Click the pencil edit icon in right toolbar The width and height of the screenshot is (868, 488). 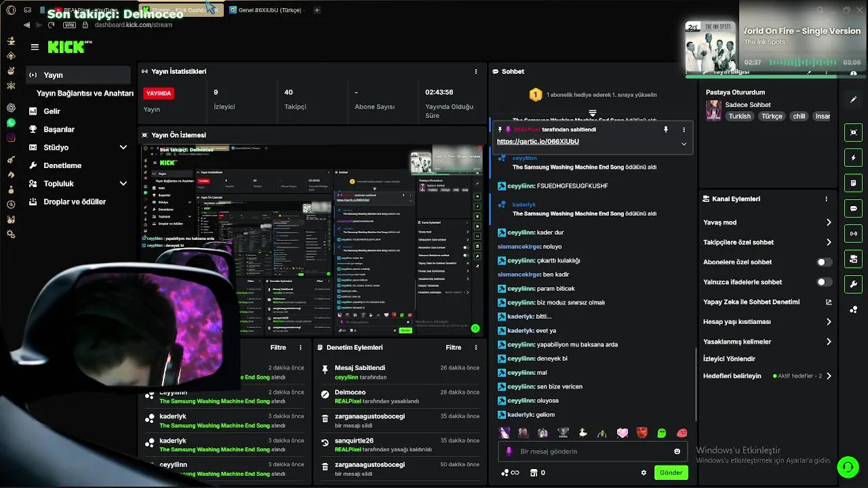(854, 100)
